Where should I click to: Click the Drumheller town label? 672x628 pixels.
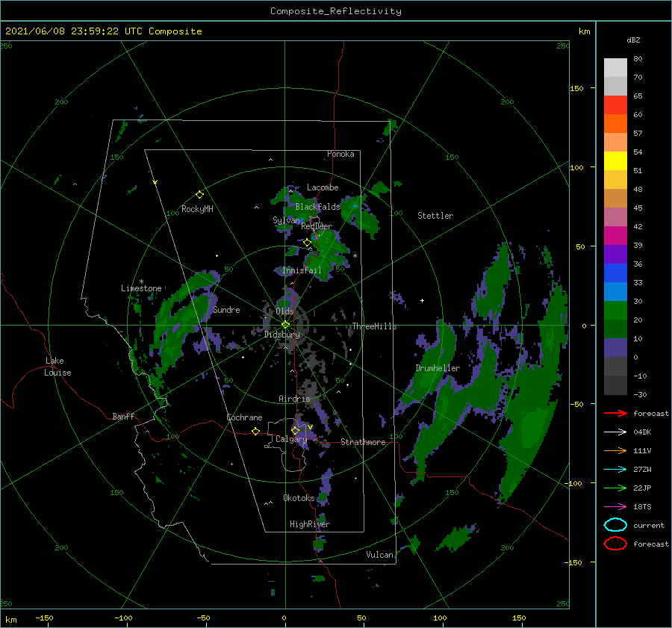click(x=438, y=368)
